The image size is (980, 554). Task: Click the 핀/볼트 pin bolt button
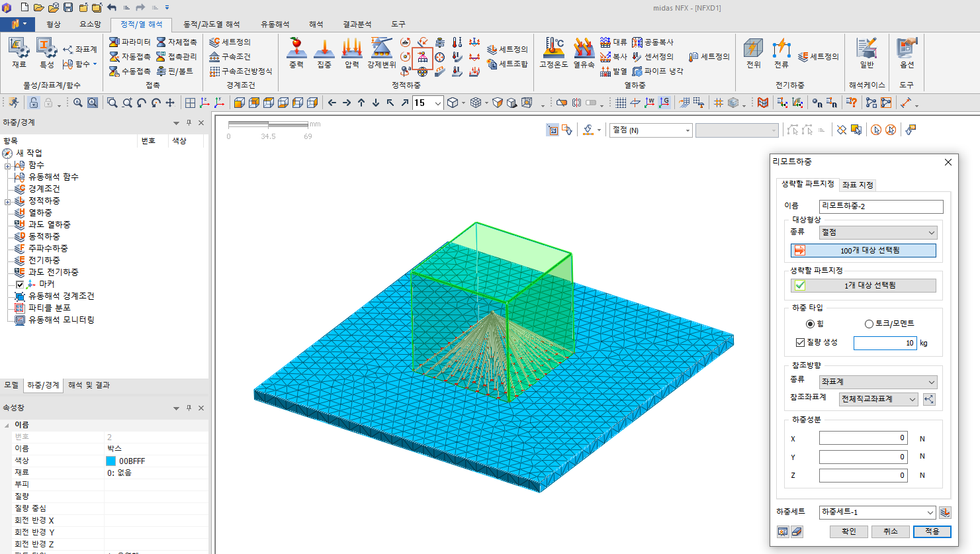[175, 71]
